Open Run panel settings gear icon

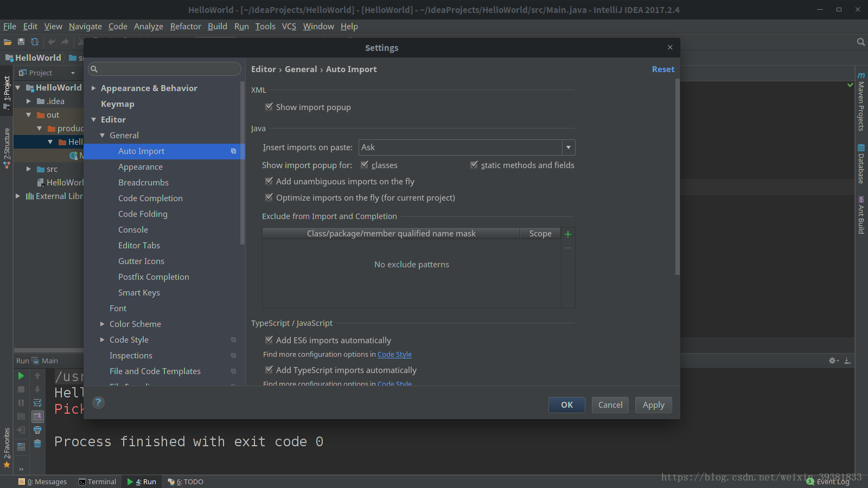coord(834,361)
